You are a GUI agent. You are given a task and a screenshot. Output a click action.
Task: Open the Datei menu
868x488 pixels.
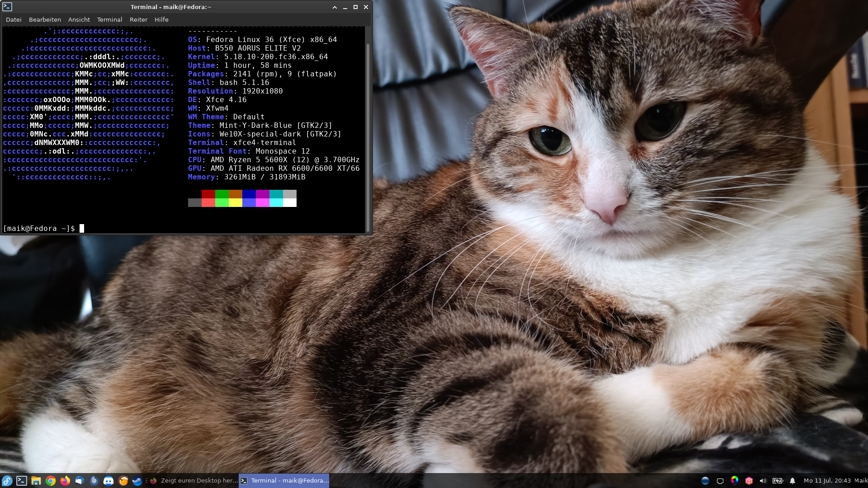14,19
